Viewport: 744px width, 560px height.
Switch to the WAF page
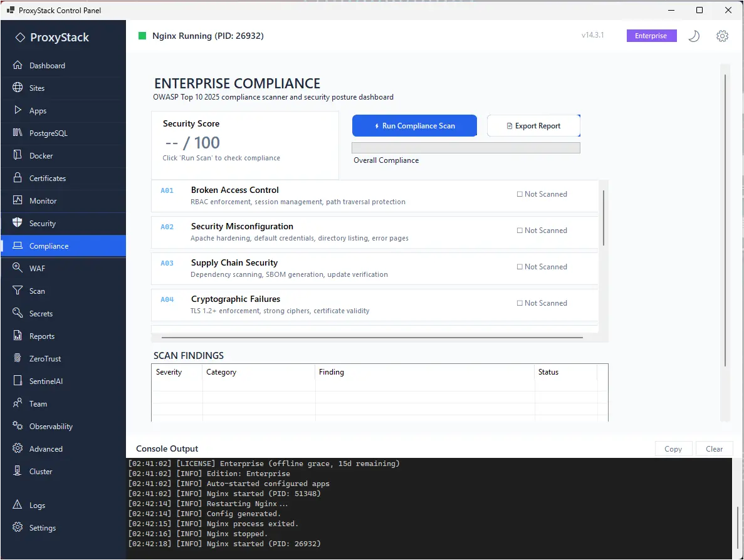pos(63,268)
